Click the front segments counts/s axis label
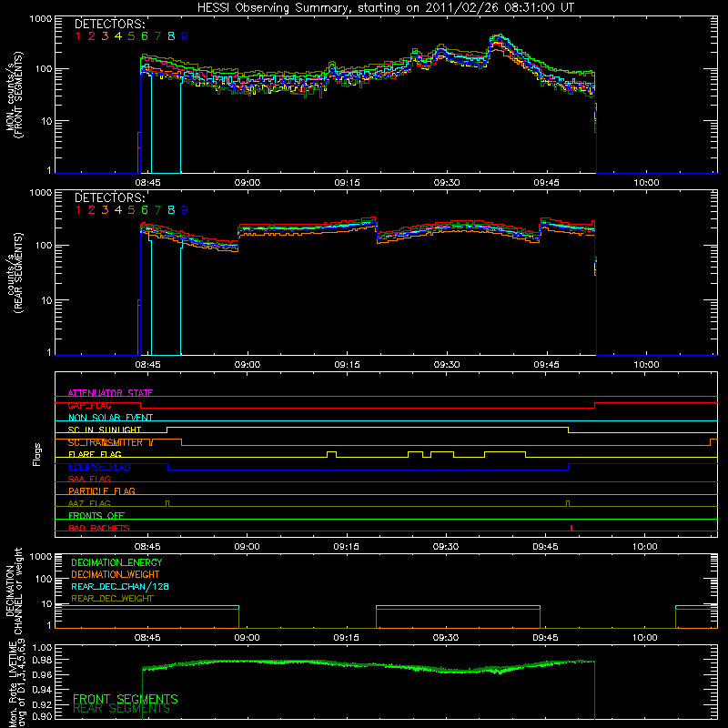 [14, 96]
